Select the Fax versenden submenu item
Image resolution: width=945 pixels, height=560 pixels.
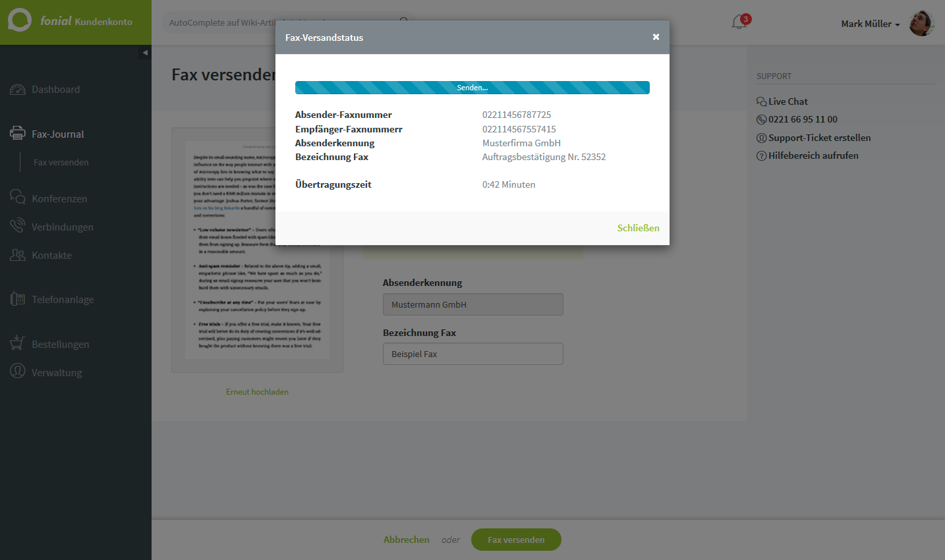(x=61, y=162)
